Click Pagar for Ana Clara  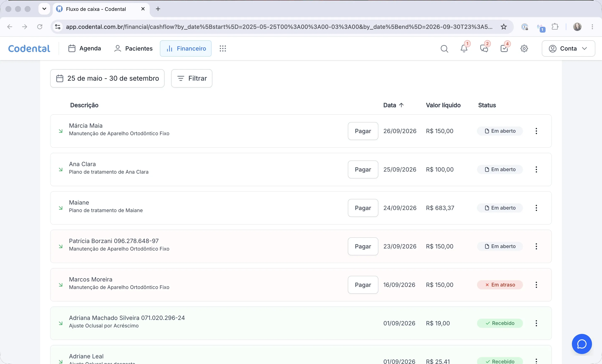coord(363,169)
